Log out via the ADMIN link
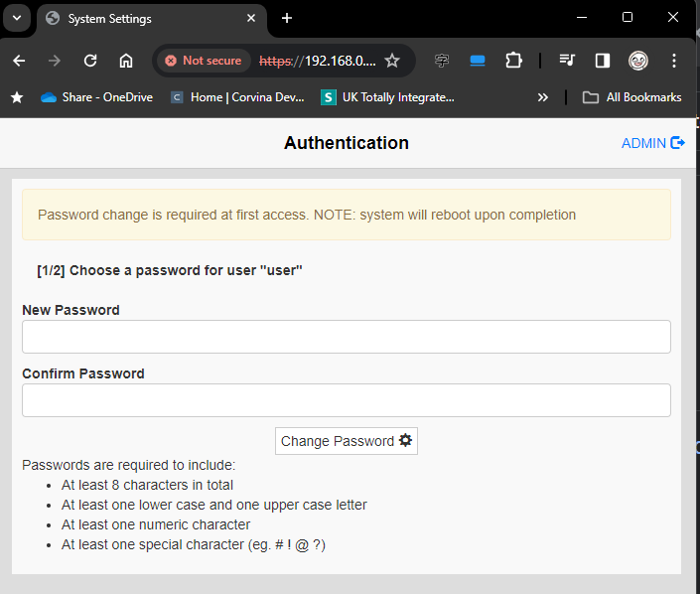The image size is (700, 594). click(652, 143)
